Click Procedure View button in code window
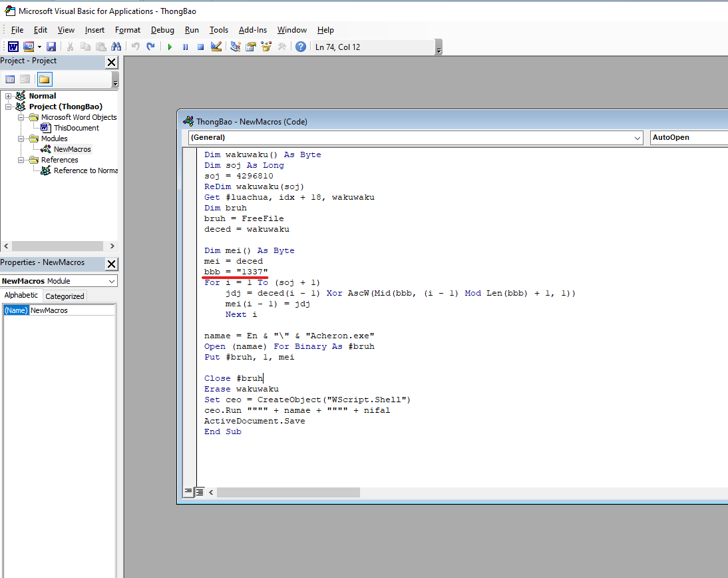This screenshot has height=578, width=728. [x=188, y=491]
